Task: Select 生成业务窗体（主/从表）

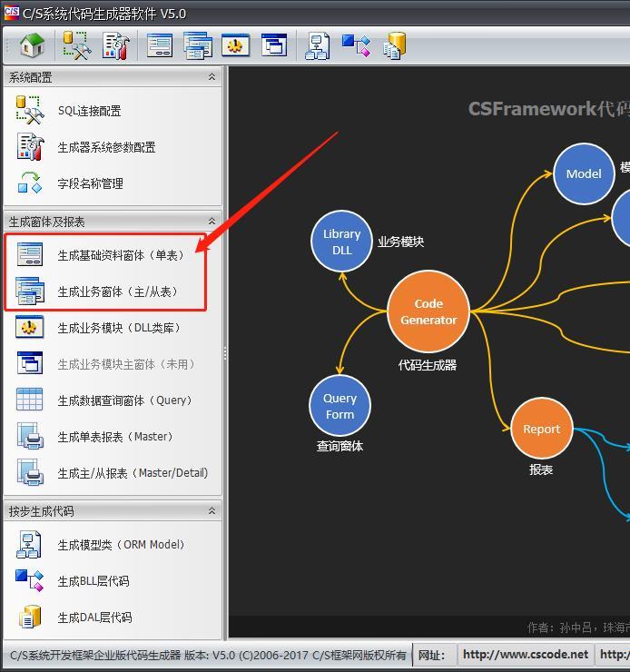Action: coord(117,292)
